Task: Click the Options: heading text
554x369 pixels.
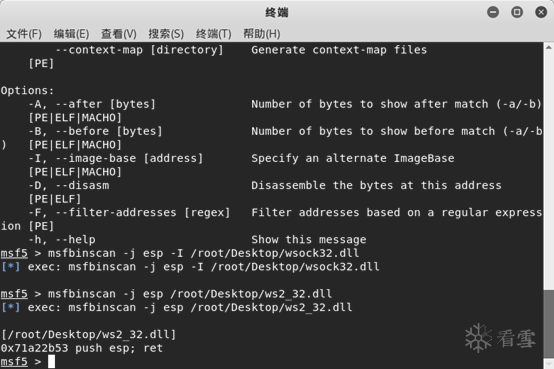Action: (x=27, y=90)
